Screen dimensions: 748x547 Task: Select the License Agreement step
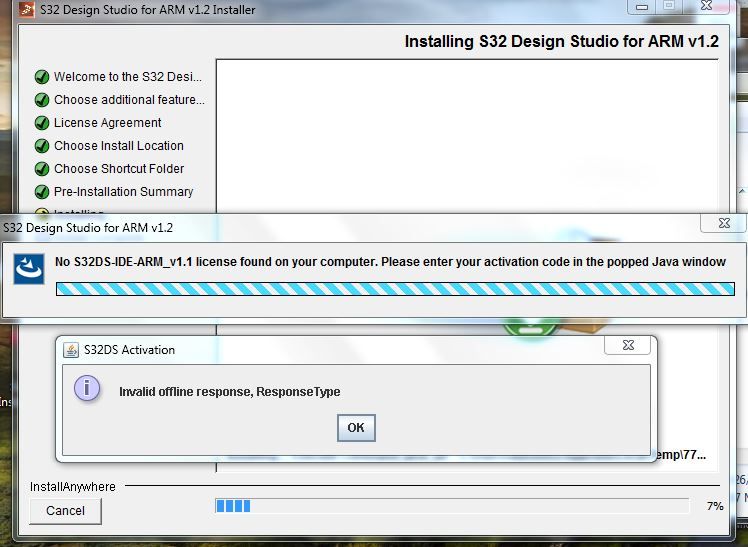(107, 123)
